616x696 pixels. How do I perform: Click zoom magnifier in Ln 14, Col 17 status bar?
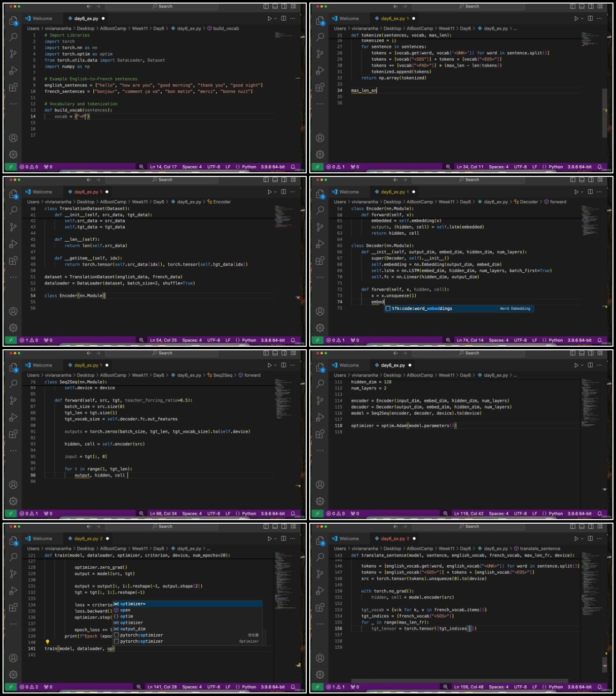point(141,167)
